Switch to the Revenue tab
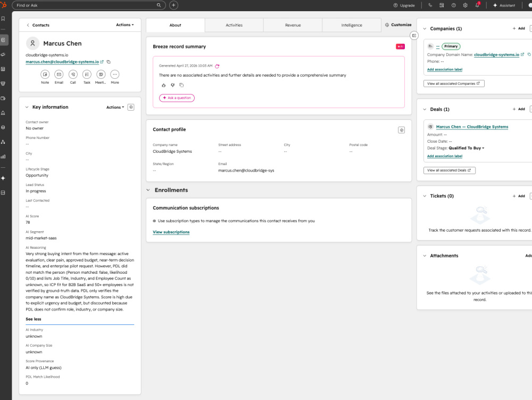Image resolution: width=532 pixels, height=400 pixels. click(x=293, y=25)
